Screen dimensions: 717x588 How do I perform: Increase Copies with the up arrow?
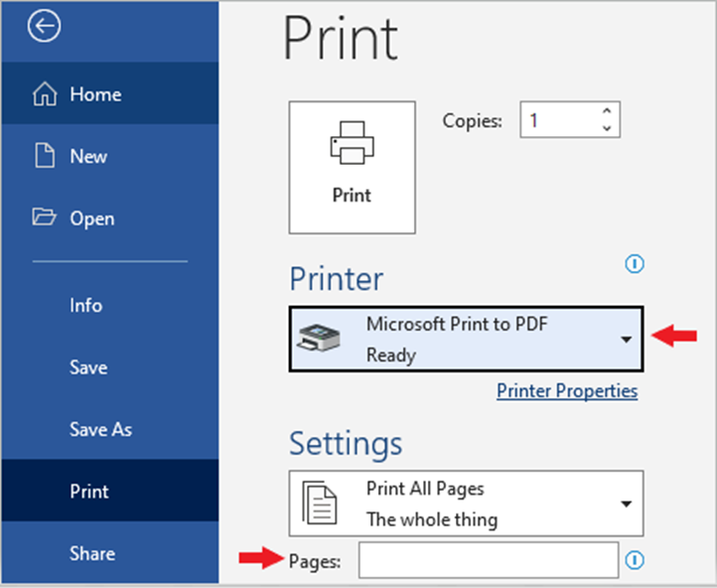pos(607,111)
